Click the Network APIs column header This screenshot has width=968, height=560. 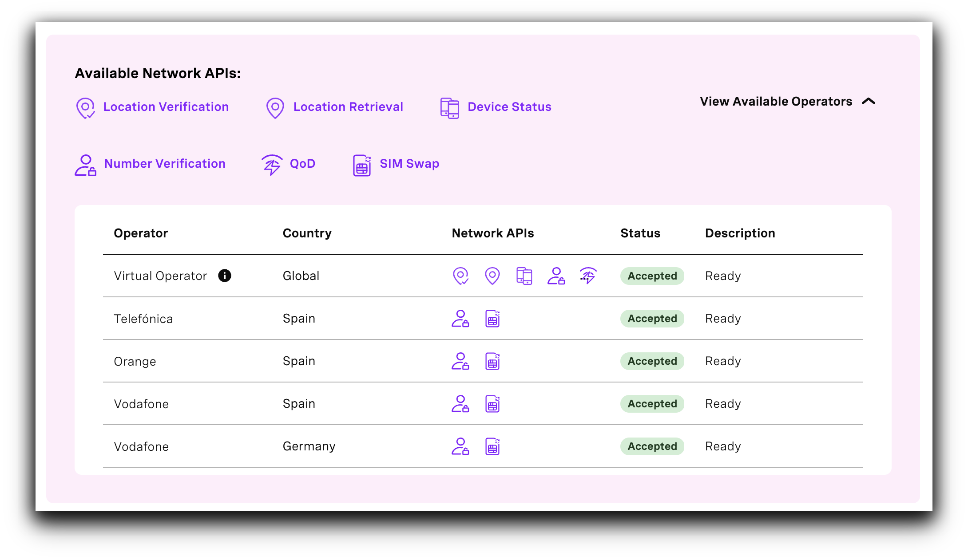492,233
